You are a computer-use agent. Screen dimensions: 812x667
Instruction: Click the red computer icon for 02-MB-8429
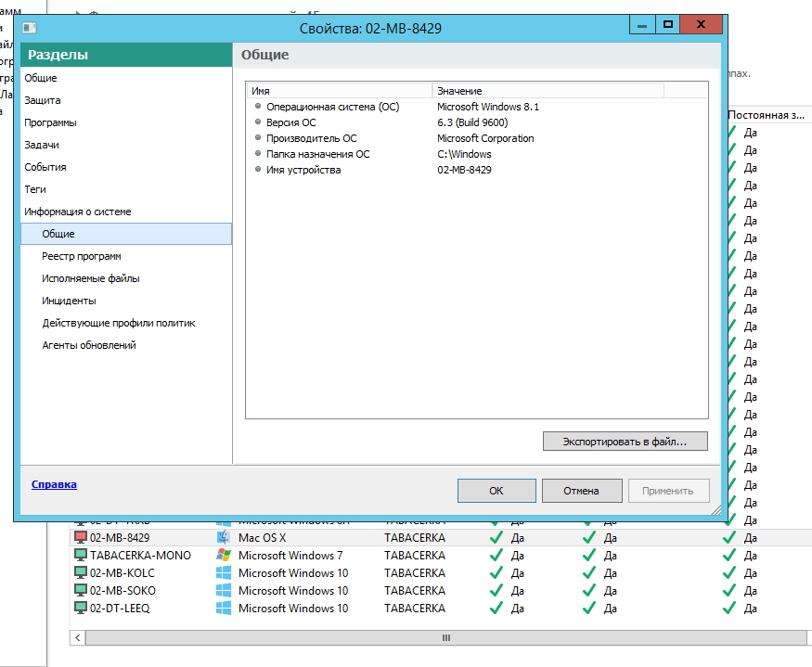tap(80, 537)
